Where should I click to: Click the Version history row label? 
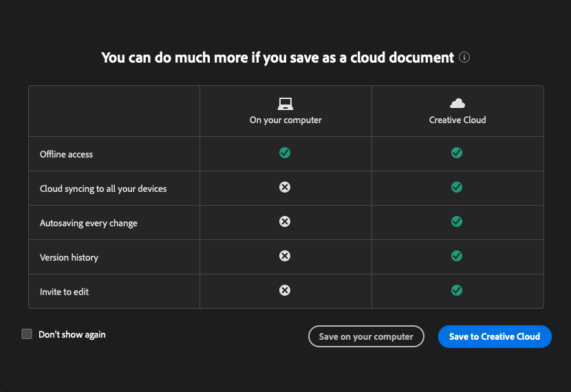(69, 257)
